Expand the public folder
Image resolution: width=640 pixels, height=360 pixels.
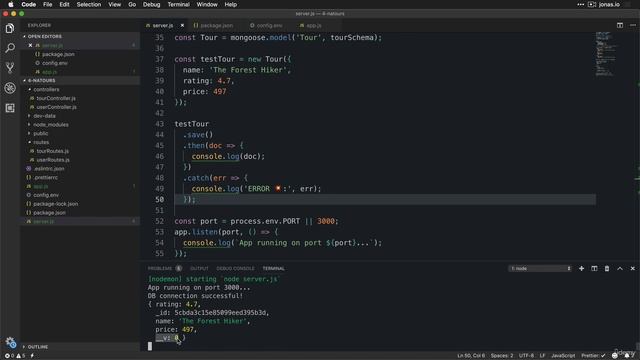(x=40, y=133)
